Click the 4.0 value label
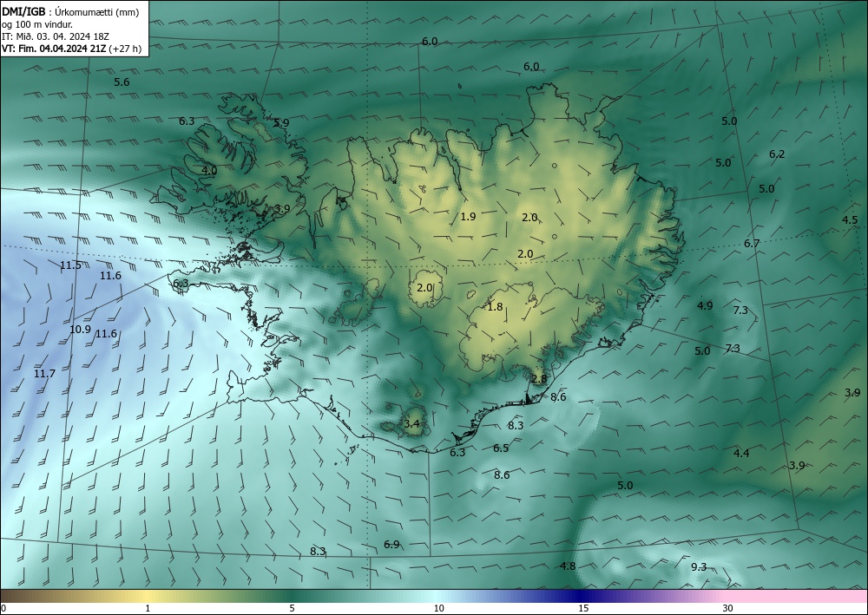The image size is (868, 615). (x=209, y=170)
